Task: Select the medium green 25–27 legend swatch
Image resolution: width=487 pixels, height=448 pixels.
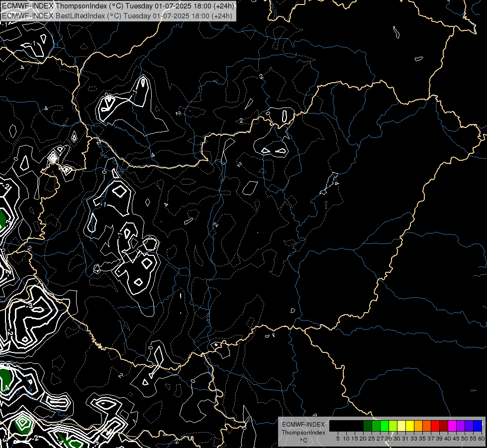Action: pos(376,426)
